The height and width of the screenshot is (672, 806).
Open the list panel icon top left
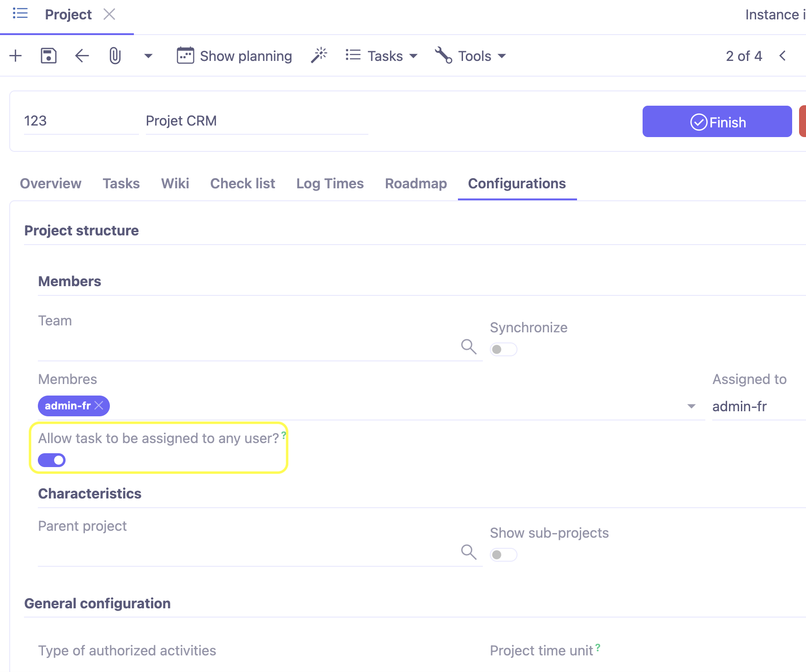coord(19,13)
